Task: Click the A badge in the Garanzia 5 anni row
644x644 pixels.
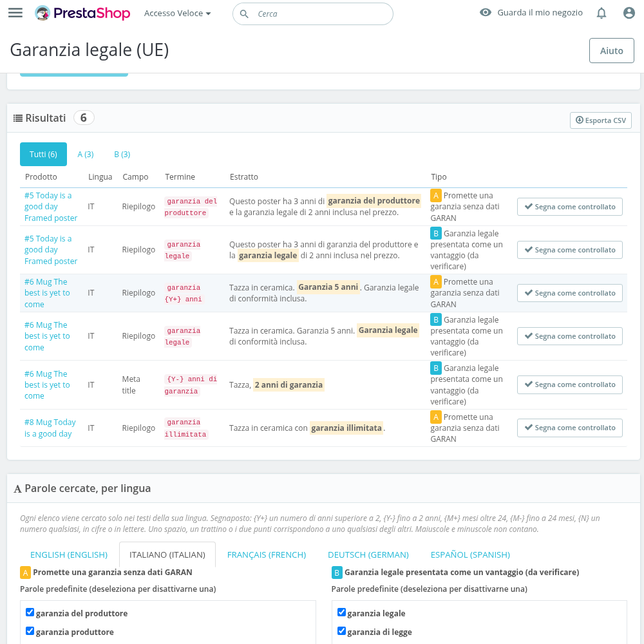Action: click(x=436, y=281)
